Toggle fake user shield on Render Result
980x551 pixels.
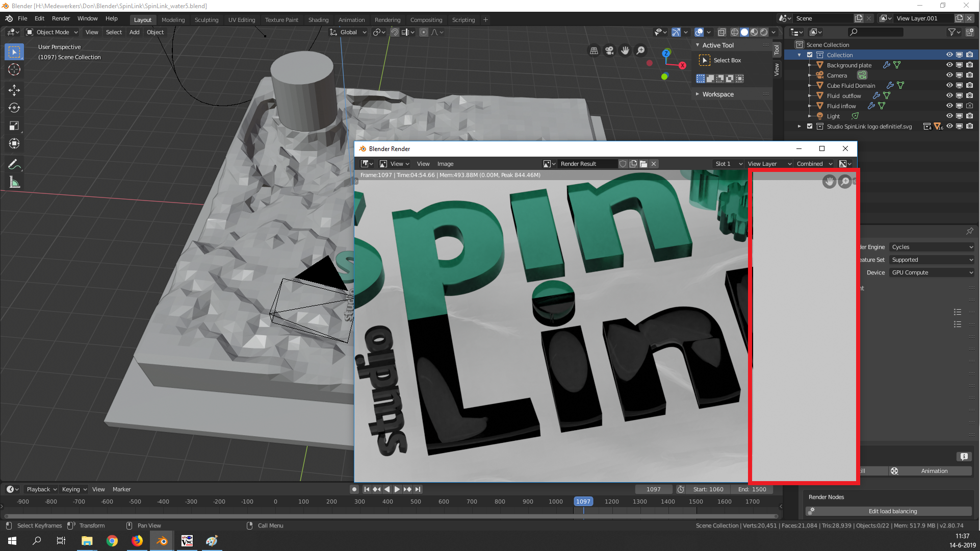point(623,164)
